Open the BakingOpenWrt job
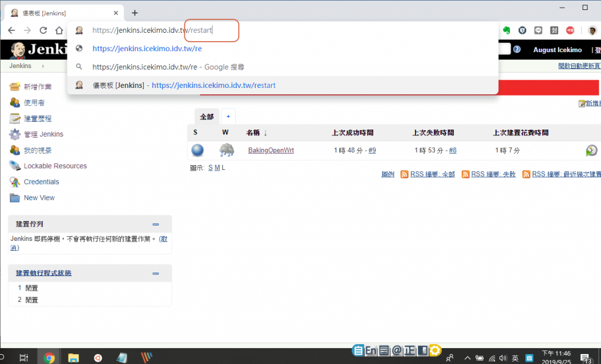This screenshot has height=364, width=601. pyautogui.click(x=271, y=151)
